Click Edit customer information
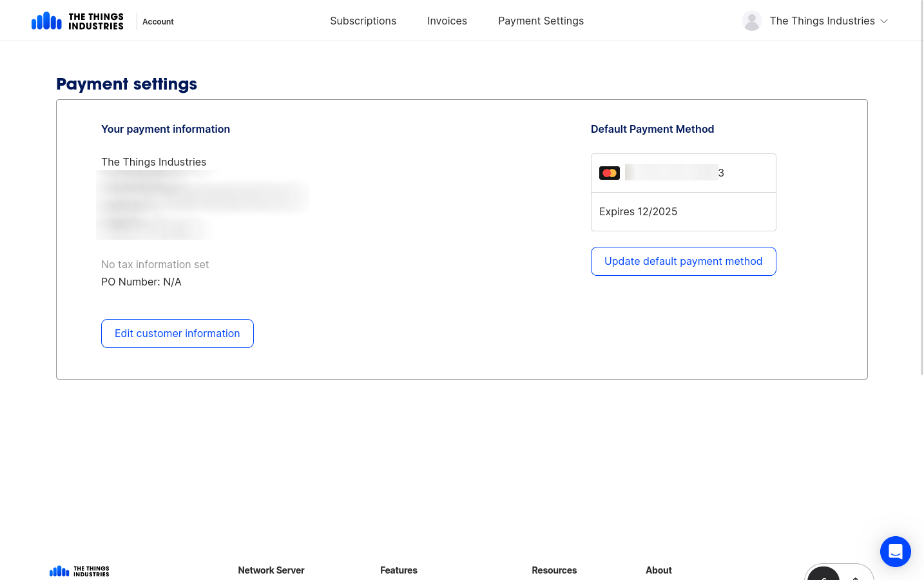This screenshot has width=924, height=580. click(x=177, y=333)
